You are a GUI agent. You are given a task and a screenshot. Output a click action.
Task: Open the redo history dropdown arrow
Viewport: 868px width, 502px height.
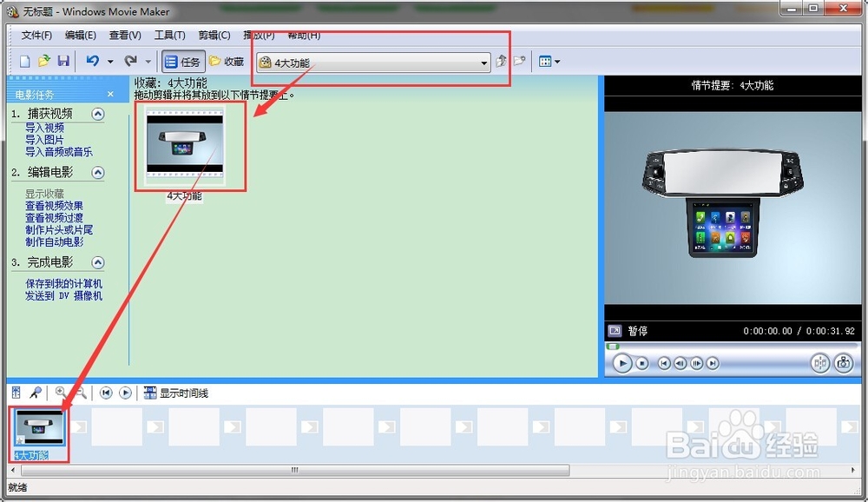148,62
